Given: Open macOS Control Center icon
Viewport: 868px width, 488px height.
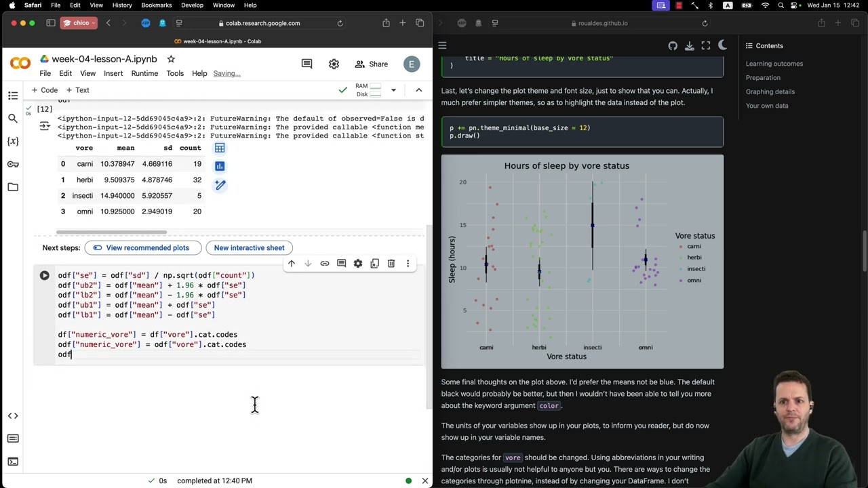Looking at the screenshot, I should point(795,5).
